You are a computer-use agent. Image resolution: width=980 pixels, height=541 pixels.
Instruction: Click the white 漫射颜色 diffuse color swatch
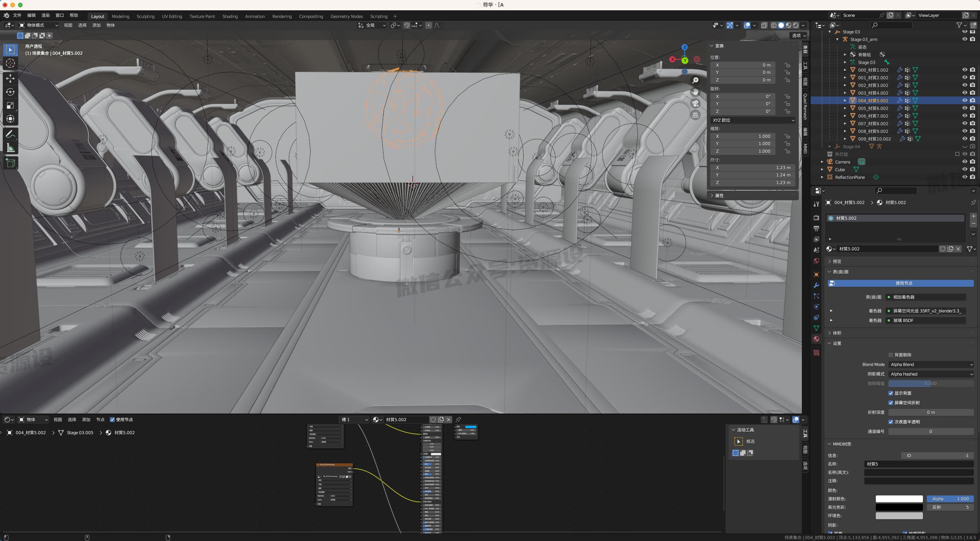click(899, 499)
